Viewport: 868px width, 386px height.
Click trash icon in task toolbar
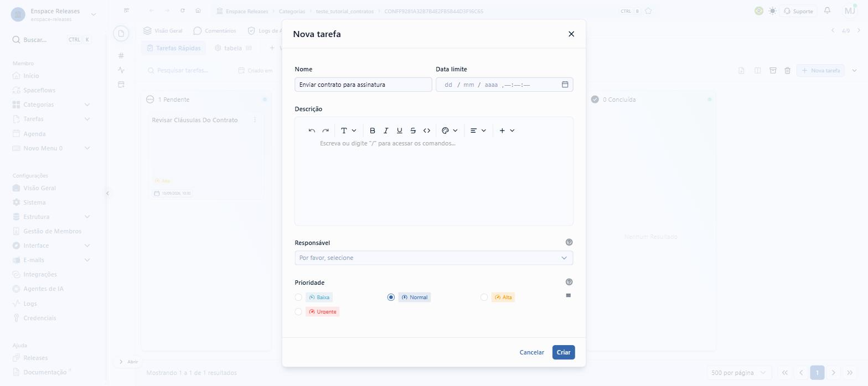(787, 71)
